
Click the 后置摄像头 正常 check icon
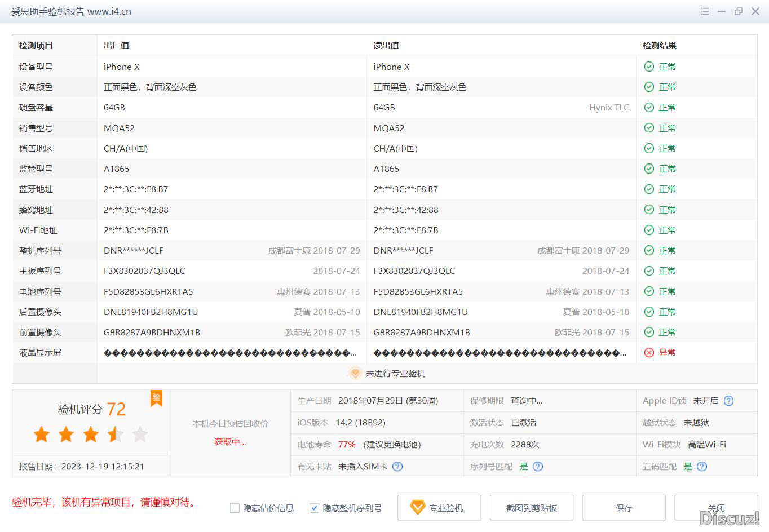coord(649,312)
